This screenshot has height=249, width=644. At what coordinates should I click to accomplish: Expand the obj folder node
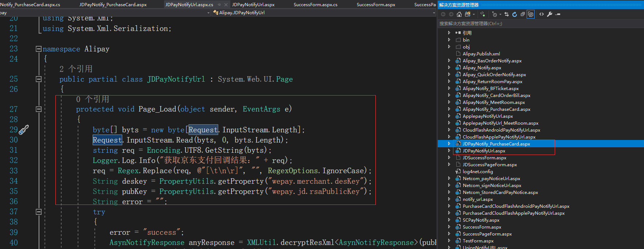[449, 47]
